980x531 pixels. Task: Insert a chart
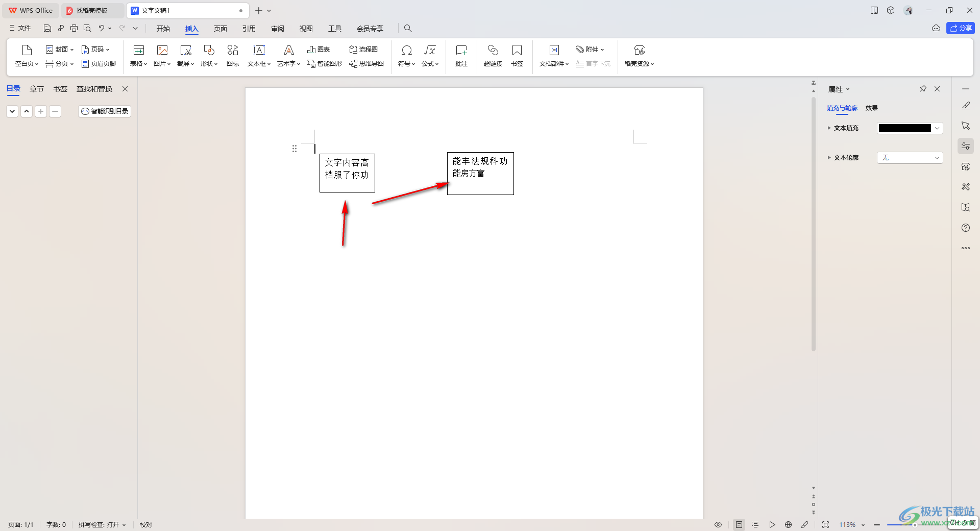click(318, 50)
